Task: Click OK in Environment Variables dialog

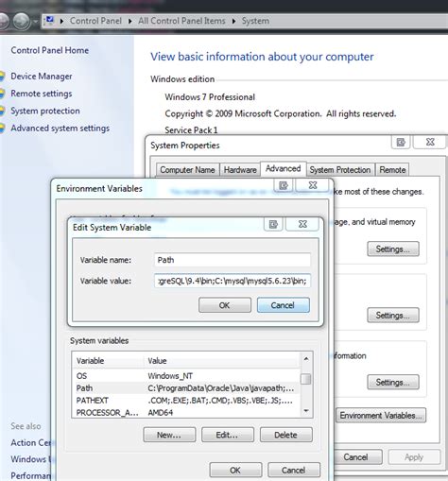Action: point(235,470)
